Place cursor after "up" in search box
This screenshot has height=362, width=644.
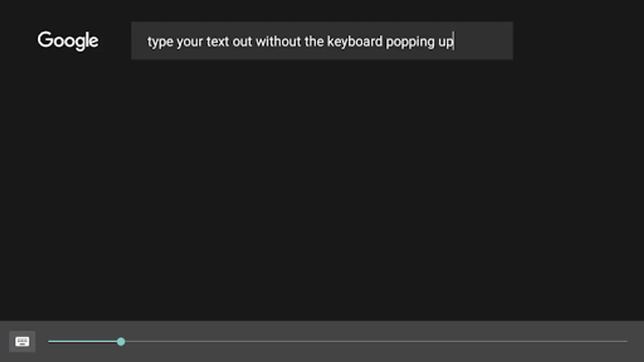coord(454,41)
